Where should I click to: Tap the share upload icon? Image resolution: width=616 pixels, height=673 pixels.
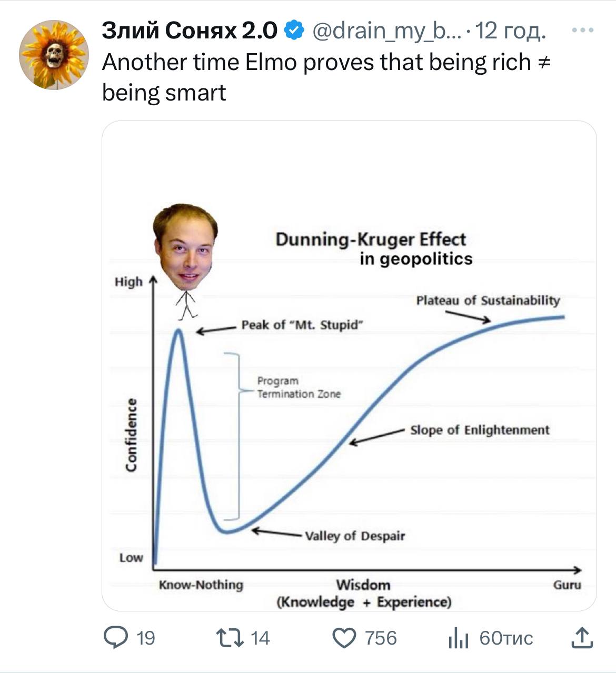[582, 638]
